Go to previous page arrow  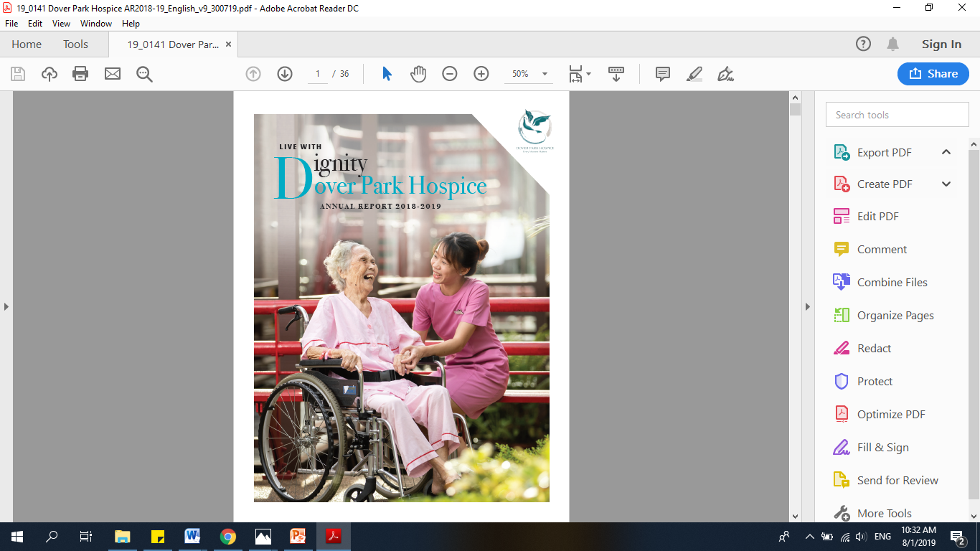pos(253,74)
